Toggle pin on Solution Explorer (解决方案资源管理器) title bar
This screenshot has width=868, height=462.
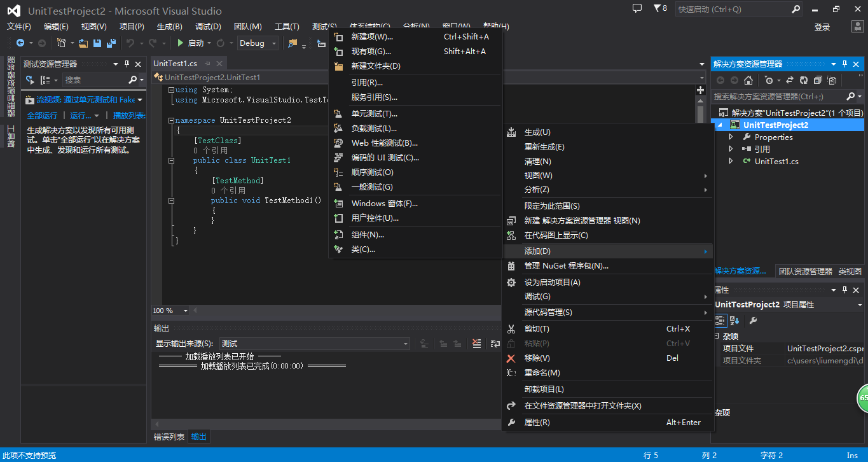845,64
